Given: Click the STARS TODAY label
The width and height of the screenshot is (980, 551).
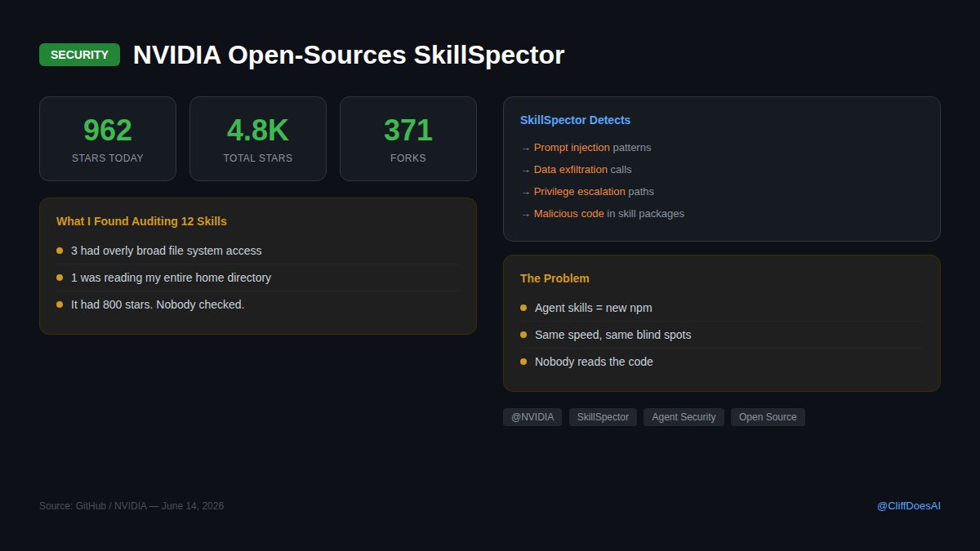Looking at the screenshot, I should [x=108, y=158].
